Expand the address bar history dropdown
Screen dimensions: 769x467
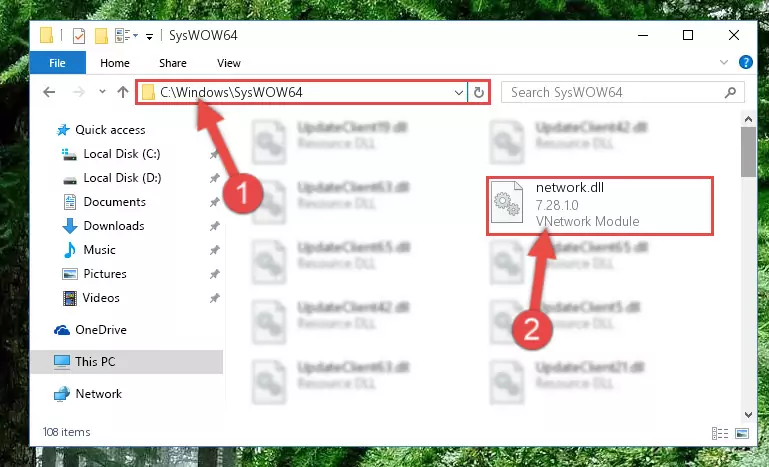click(x=459, y=92)
